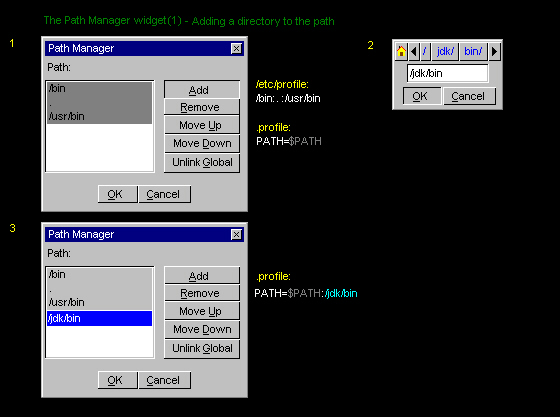Select highlighted /jdk/bin entry in bottom list
This screenshot has height=417, width=560.
(x=100, y=318)
